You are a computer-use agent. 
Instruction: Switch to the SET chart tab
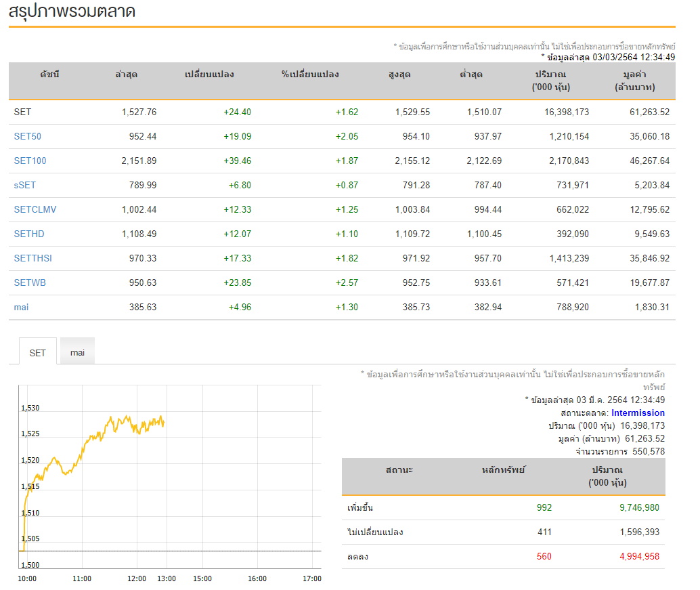37,353
